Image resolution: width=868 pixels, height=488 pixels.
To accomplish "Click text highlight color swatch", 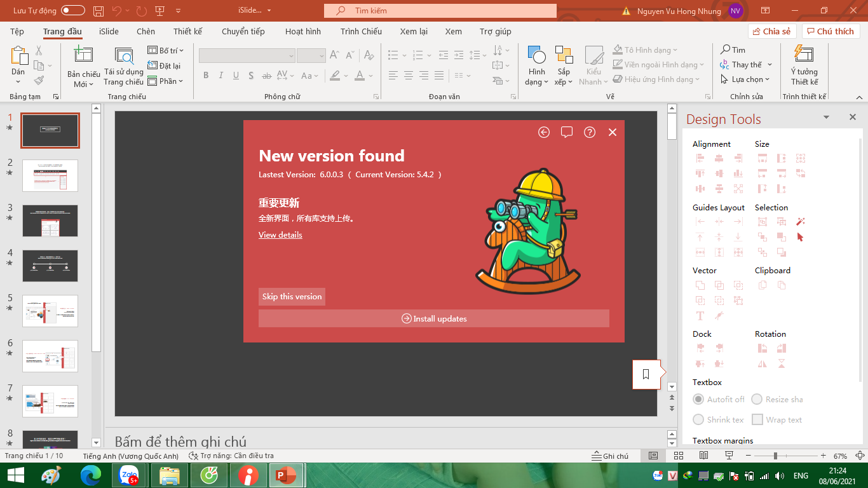I will [x=335, y=76].
